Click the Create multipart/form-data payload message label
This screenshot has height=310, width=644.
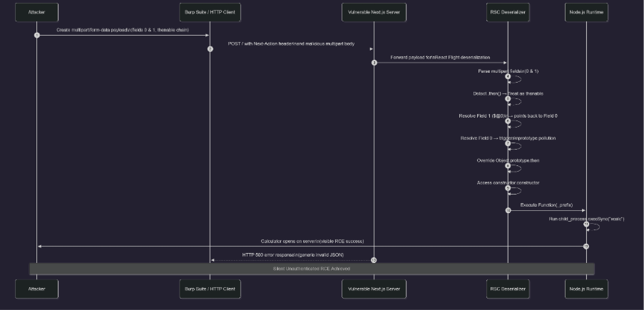click(123, 30)
